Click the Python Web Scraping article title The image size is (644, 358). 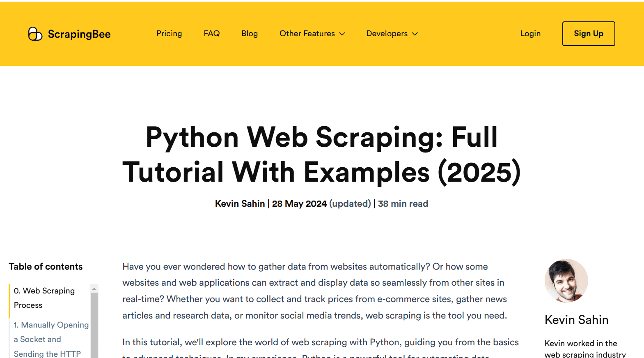(322, 155)
